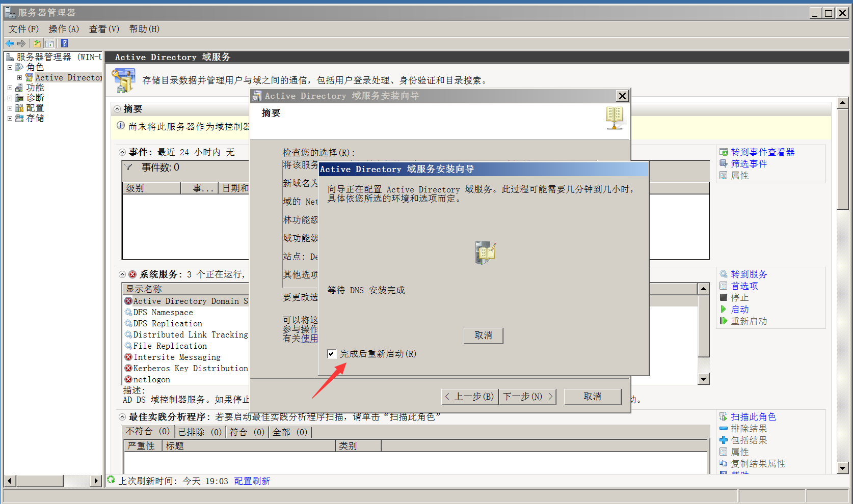
Task: Open the 文件(F) menu
Action: click(23, 29)
